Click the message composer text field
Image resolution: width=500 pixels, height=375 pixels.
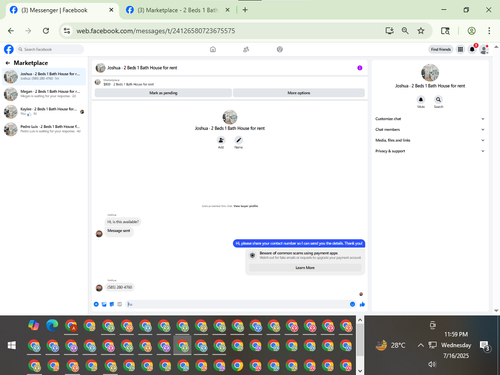[x=237, y=304]
